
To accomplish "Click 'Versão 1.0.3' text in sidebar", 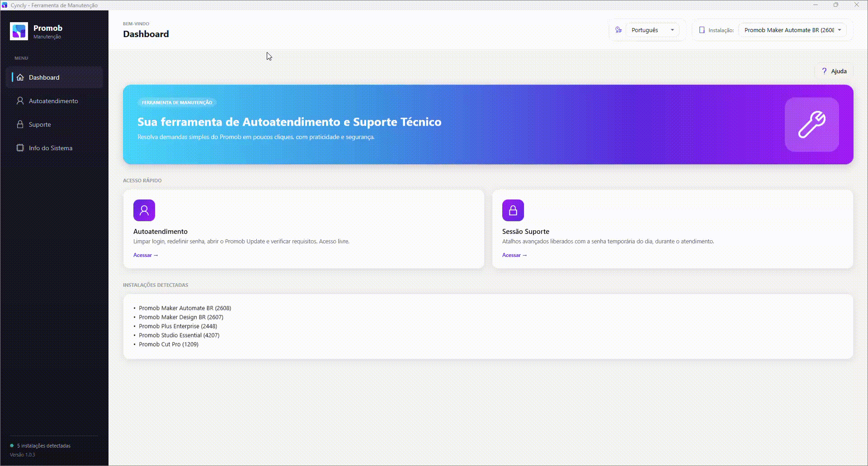I will (23, 455).
